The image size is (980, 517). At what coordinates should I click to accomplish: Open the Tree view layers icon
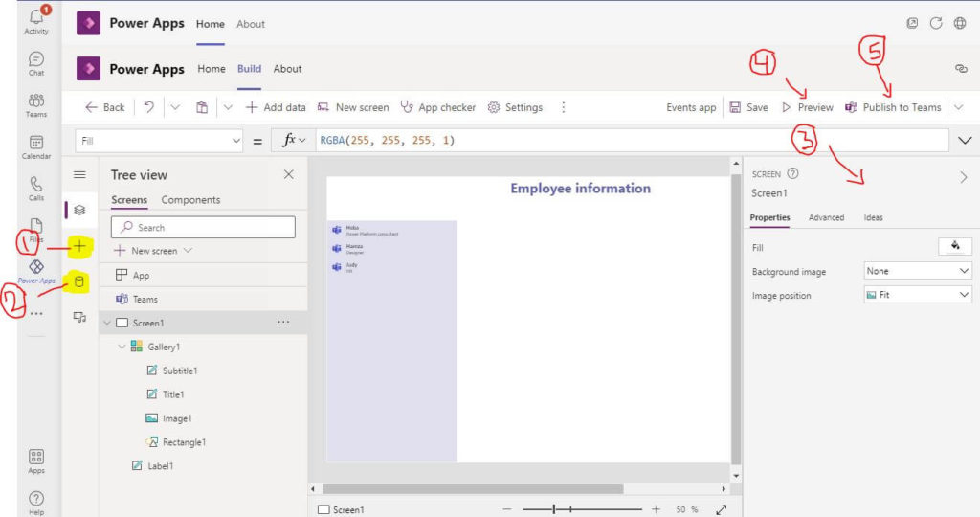click(79, 210)
